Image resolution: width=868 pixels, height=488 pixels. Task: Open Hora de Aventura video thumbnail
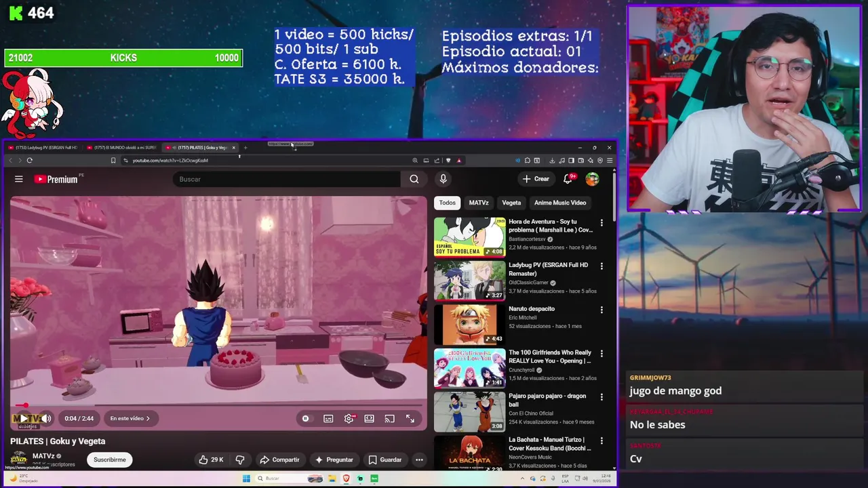pyautogui.click(x=469, y=237)
